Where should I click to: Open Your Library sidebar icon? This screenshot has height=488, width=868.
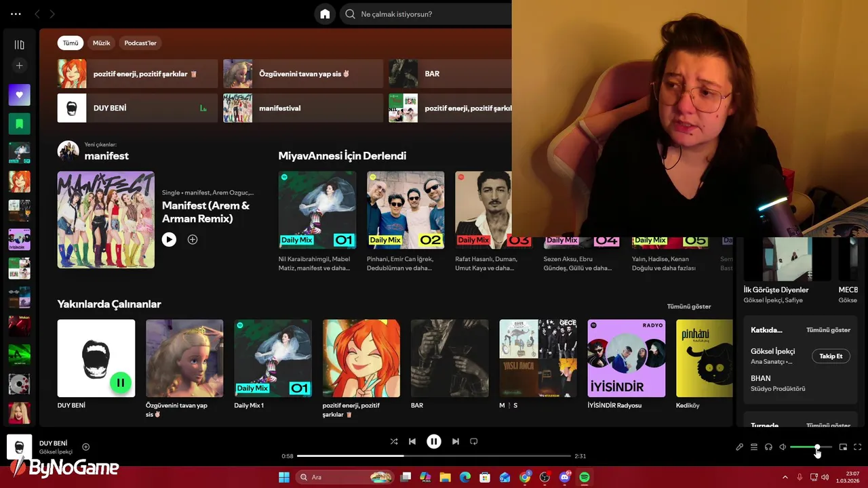[x=19, y=45]
